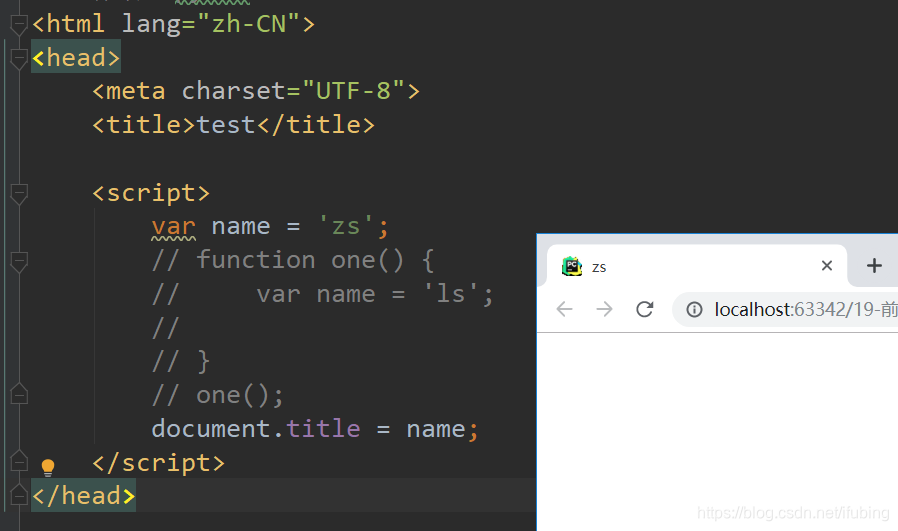
Task: Click fold end marker beside one() comment
Action: click(x=18, y=394)
